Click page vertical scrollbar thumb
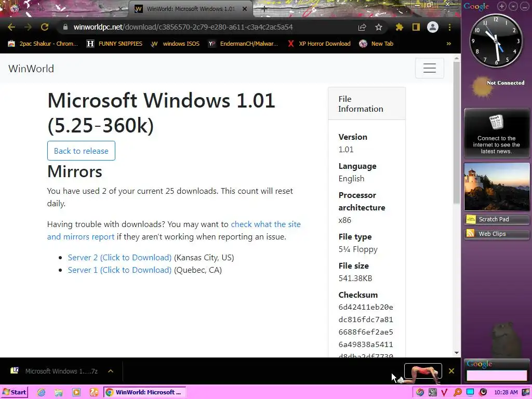This screenshot has width=532, height=399. [456, 133]
